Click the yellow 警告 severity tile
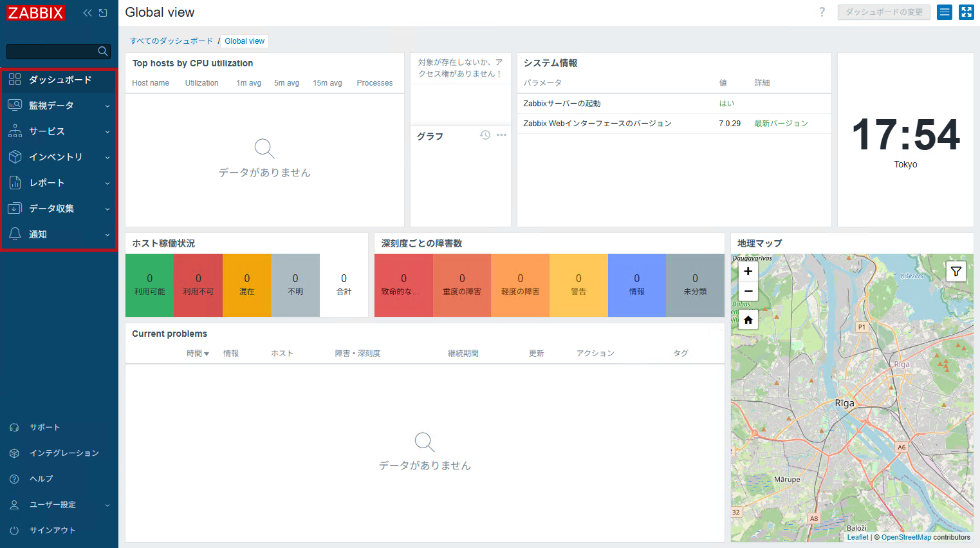The width and height of the screenshot is (980, 548). (x=578, y=285)
